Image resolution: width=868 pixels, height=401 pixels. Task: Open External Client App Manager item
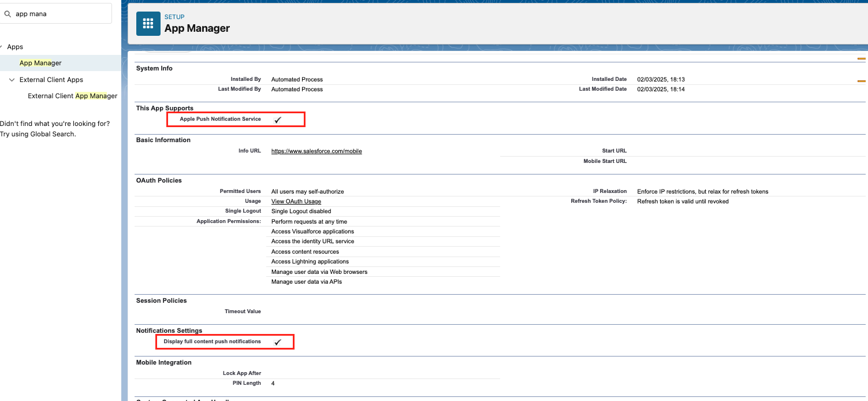(x=72, y=96)
